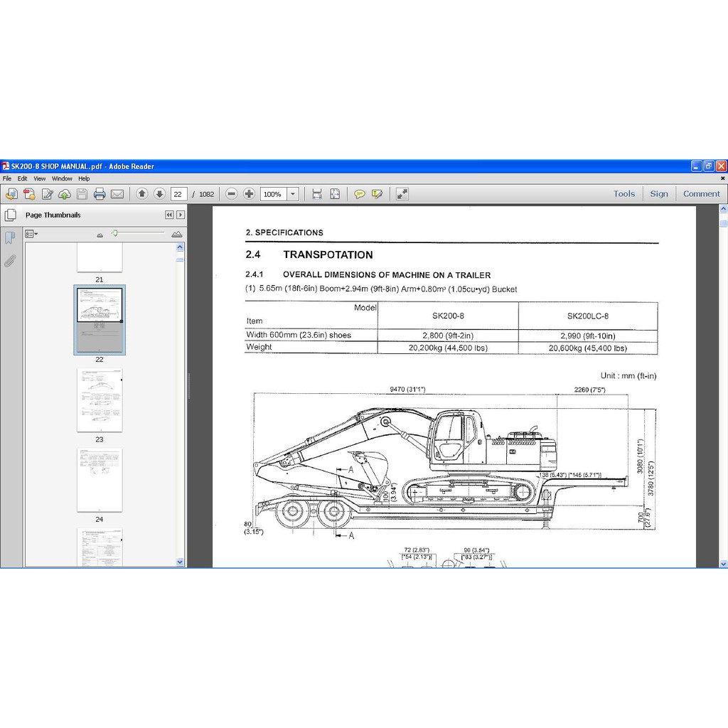Switch to full screen read mode
Image resolution: width=728 pixels, height=728 pixels.
tap(402, 194)
